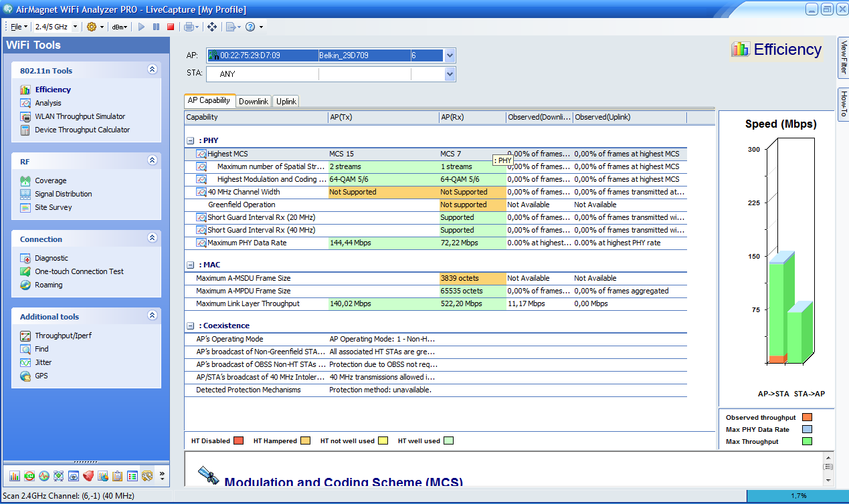
Task: Click the Device Throughput Calculator icon
Action: pyautogui.click(x=25, y=130)
